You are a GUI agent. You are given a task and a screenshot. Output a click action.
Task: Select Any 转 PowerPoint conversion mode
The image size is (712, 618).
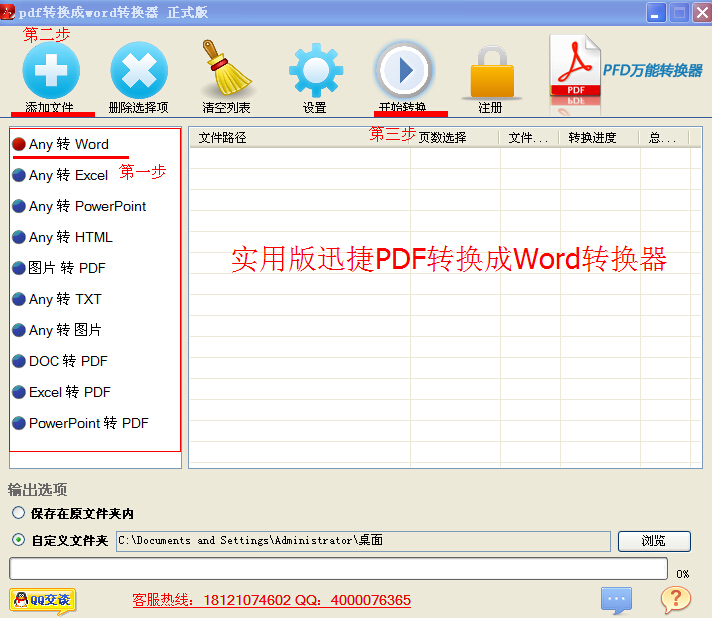coord(79,206)
